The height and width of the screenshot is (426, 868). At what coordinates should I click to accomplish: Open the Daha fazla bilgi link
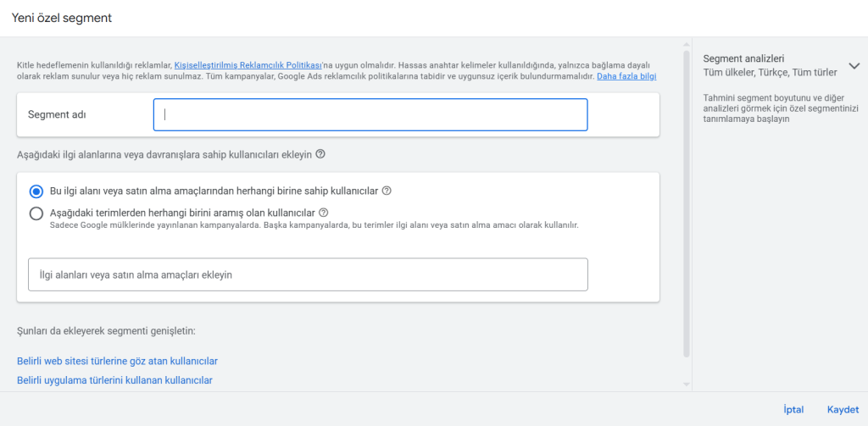tap(626, 75)
